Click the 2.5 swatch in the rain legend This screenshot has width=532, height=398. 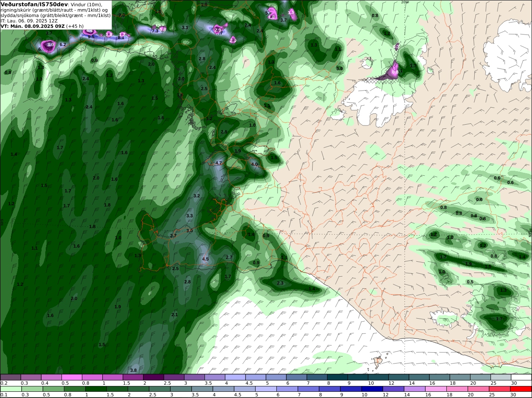pos(159,389)
